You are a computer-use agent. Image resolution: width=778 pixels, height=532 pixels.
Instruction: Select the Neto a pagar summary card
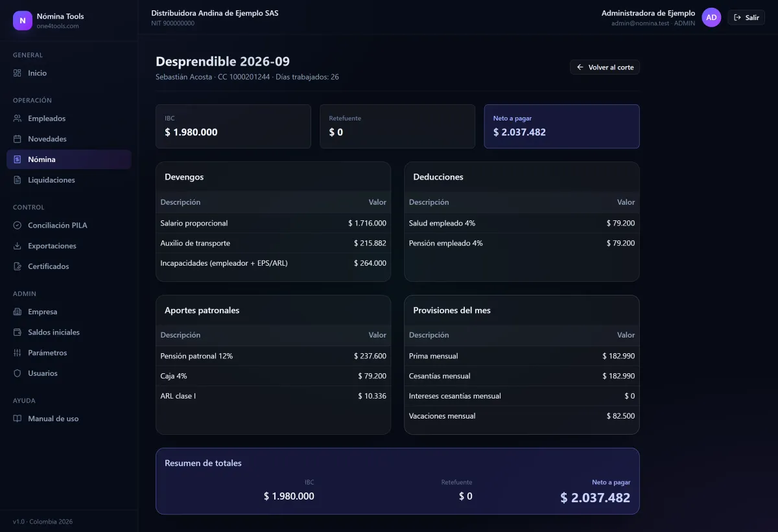562,126
